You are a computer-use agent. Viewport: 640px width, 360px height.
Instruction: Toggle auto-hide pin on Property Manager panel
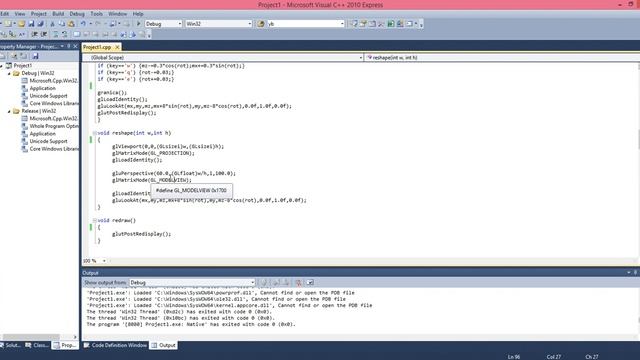pyautogui.click(x=69, y=46)
